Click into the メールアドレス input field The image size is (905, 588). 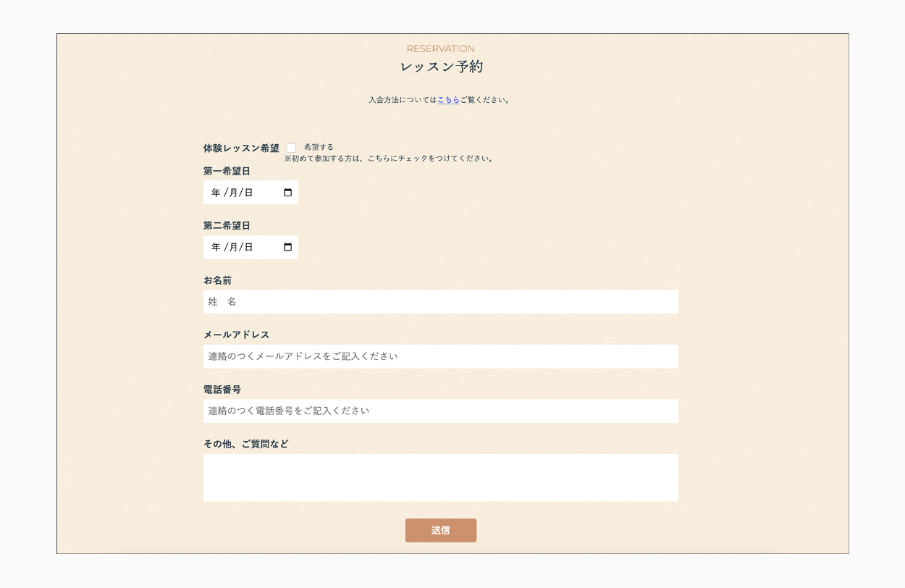(x=440, y=356)
